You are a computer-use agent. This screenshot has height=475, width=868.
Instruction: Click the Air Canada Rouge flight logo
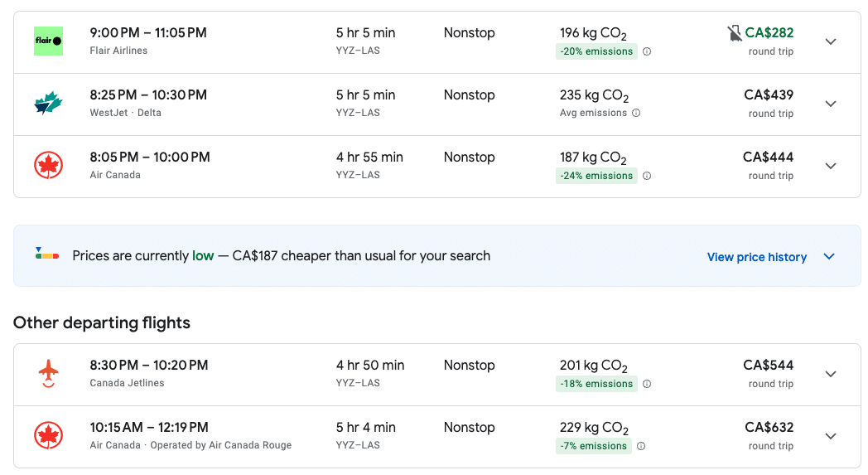click(48, 436)
